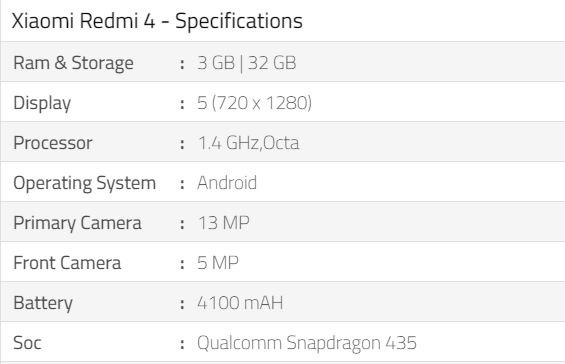Screen dimensions: 565x364
Task: Select the Ram & Storage label
Action: pyautogui.click(x=74, y=63)
